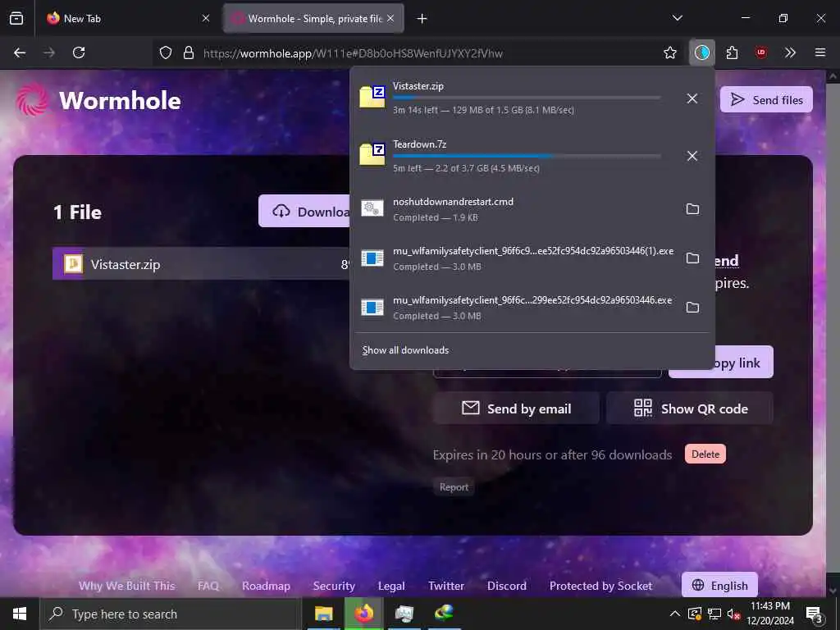Open Vistaster.zip download entry icon
The width and height of the screenshot is (840, 630).
coord(372,97)
